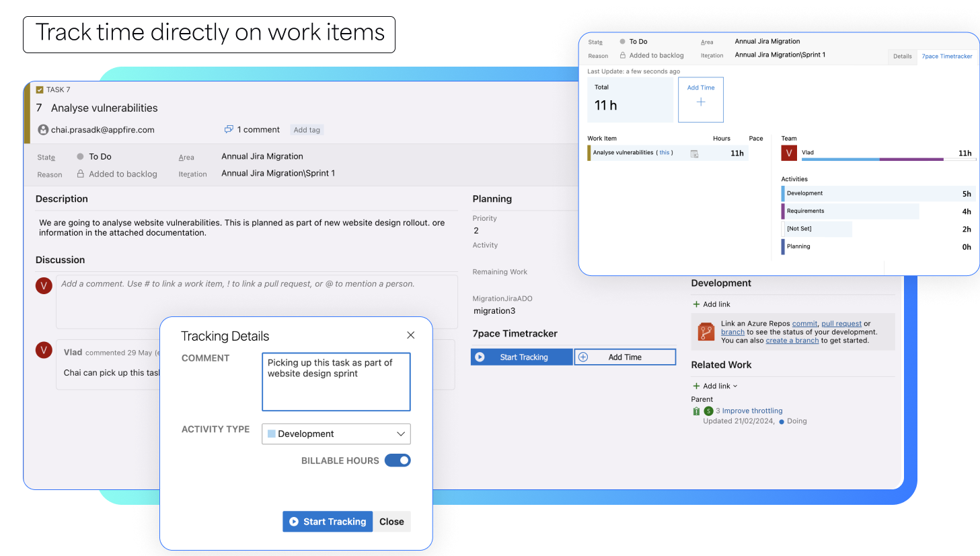
Task: Open the 7pace Timetracker tab
Action: tap(946, 57)
